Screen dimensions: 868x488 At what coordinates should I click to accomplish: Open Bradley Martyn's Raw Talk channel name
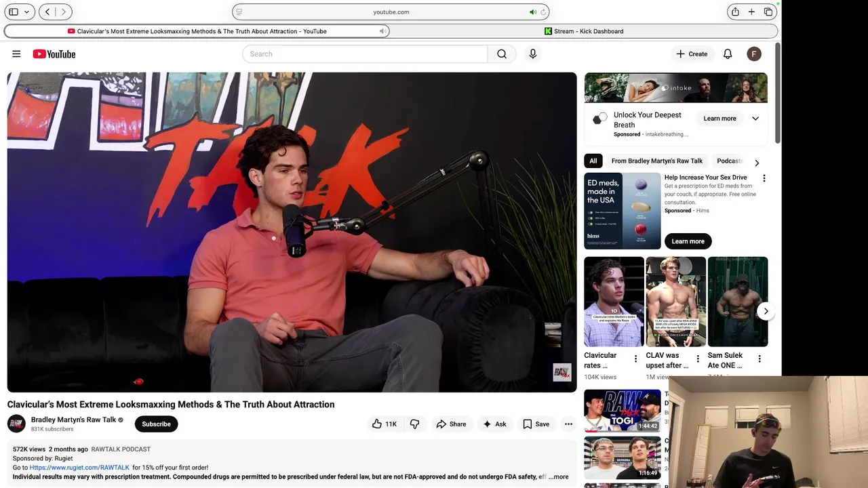[x=73, y=420]
